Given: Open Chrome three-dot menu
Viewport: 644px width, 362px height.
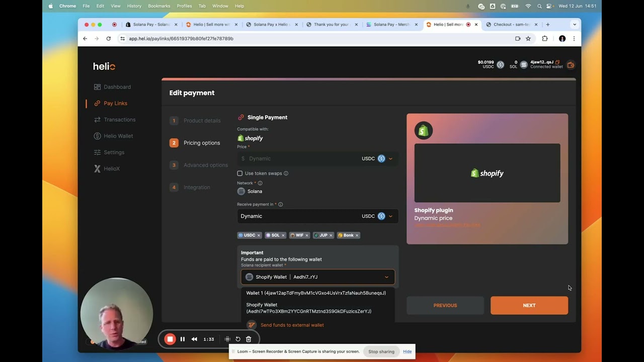Looking at the screenshot, I should point(574,38).
